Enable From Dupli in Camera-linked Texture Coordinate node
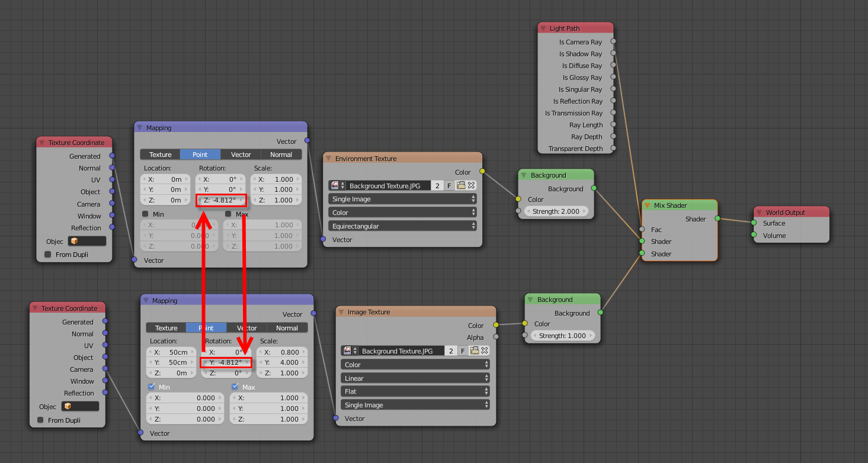The height and width of the screenshot is (463, 868). coord(40,420)
